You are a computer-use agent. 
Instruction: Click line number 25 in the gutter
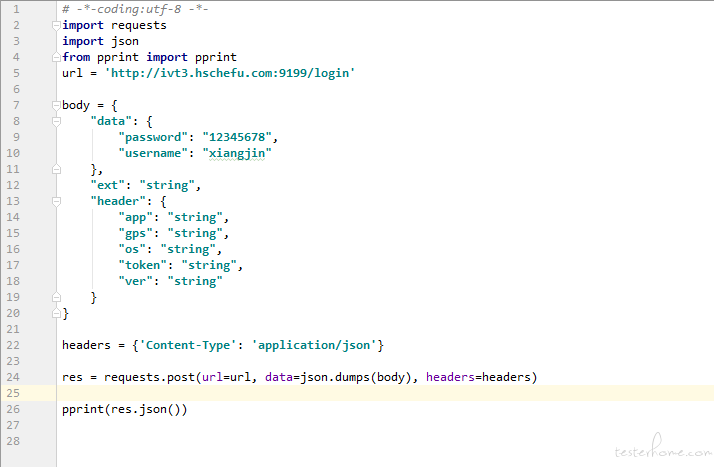[13, 393]
